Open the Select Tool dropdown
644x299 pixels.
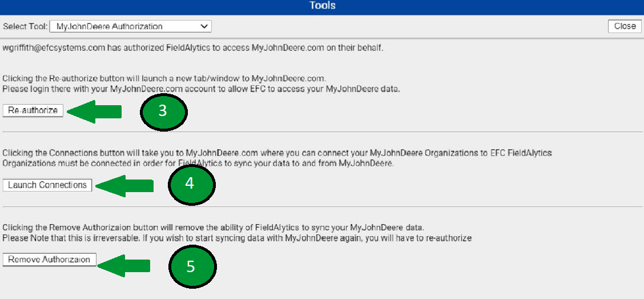pyautogui.click(x=130, y=27)
